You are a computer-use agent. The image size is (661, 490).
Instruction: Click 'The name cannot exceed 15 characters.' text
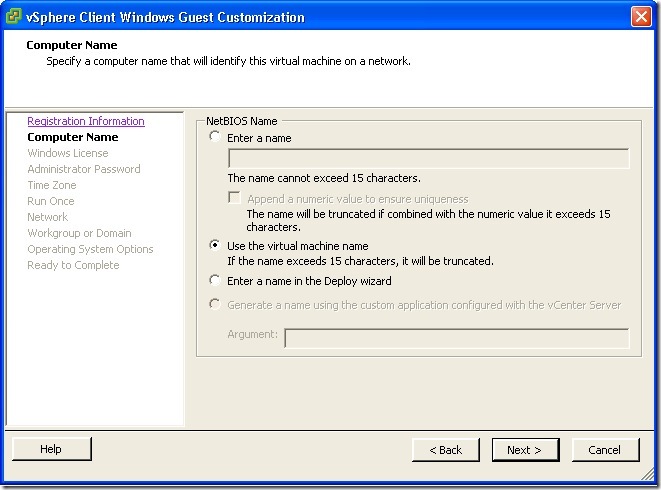click(x=324, y=178)
